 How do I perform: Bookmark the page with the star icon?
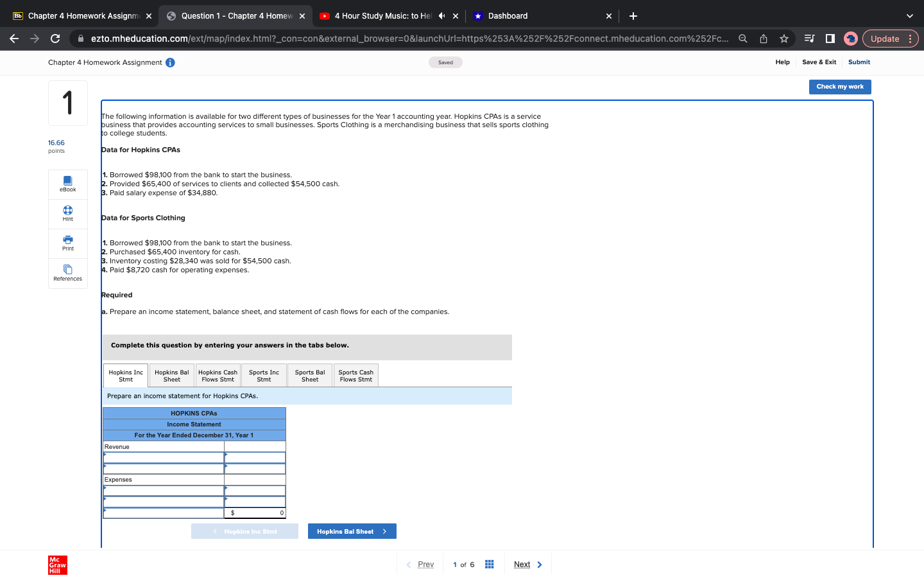[x=783, y=39]
